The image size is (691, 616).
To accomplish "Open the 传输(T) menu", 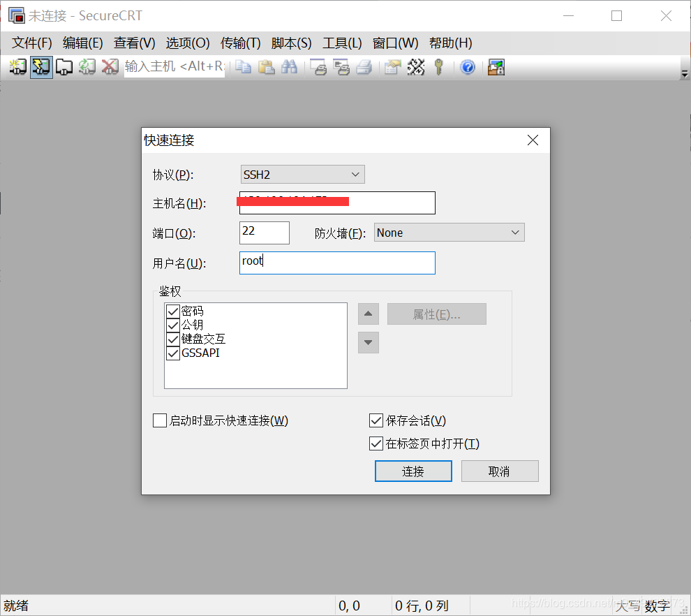I will (x=241, y=43).
